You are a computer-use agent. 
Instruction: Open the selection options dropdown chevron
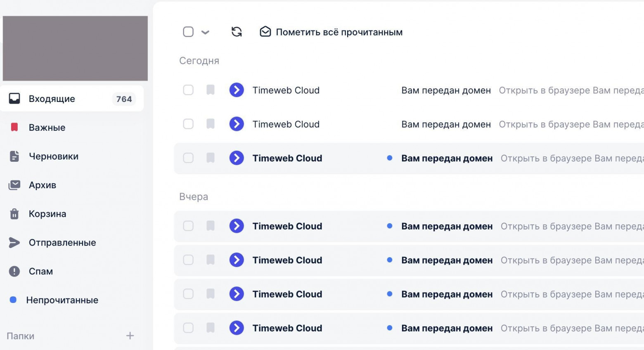[x=206, y=32]
